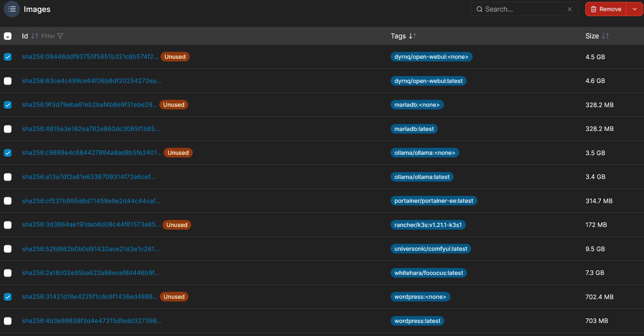Focus the Search input field
The width and height of the screenshot is (644, 336).
pyautogui.click(x=524, y=9)
